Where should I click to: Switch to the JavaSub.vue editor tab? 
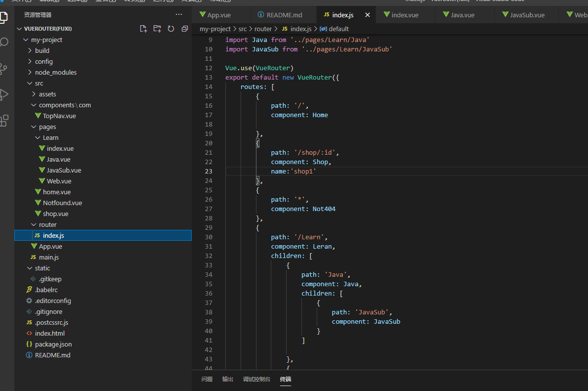point(527,15)
